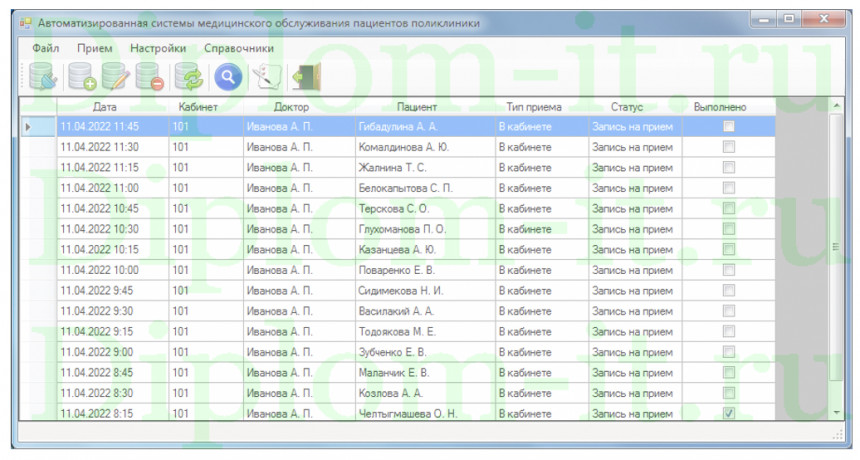Select patient cell Комалдинова А. Ю.

tap(425, 147)
